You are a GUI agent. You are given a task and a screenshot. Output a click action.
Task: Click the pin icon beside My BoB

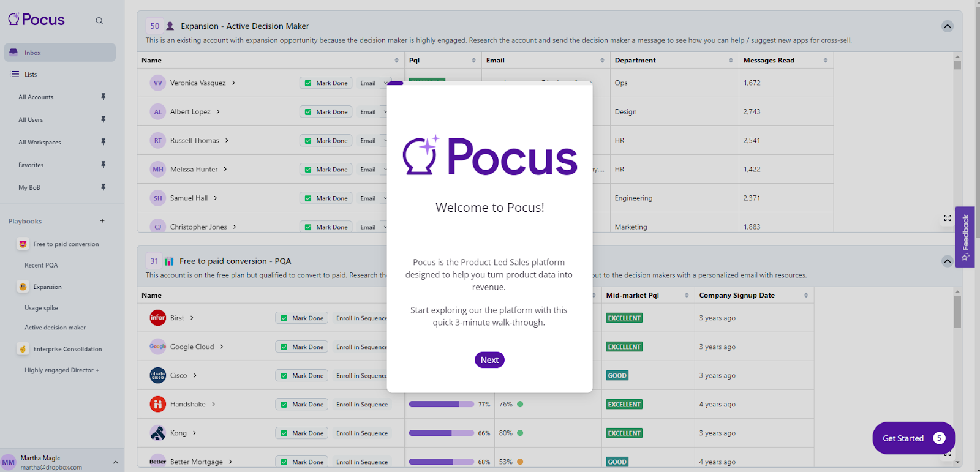pyautogui.click(x=104, y=187)
